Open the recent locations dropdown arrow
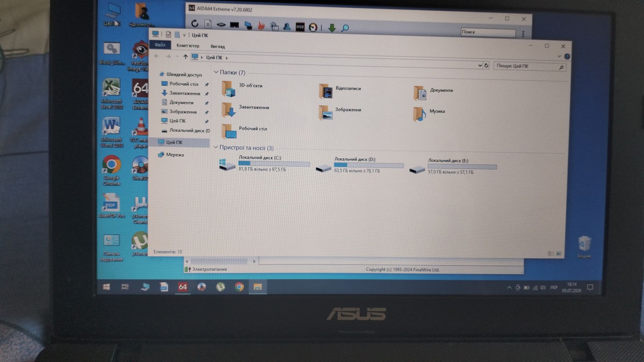The image size is (644, 362). coord(177,57)
